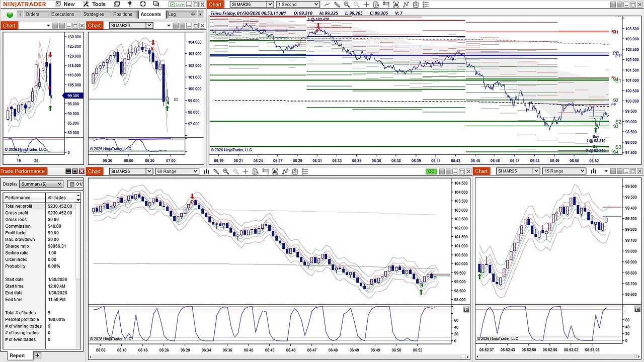
Task: Open the Help lifebuoy icon
Action: [x=143, y=4]
